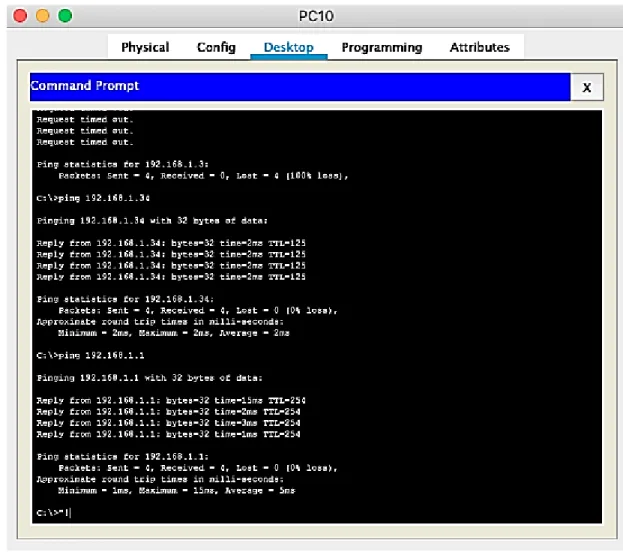
Task: Open the Attributes tab
Action: coord(480,47)
